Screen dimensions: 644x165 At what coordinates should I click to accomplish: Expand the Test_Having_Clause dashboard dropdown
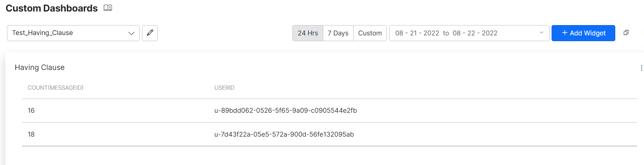coord(73,33)
